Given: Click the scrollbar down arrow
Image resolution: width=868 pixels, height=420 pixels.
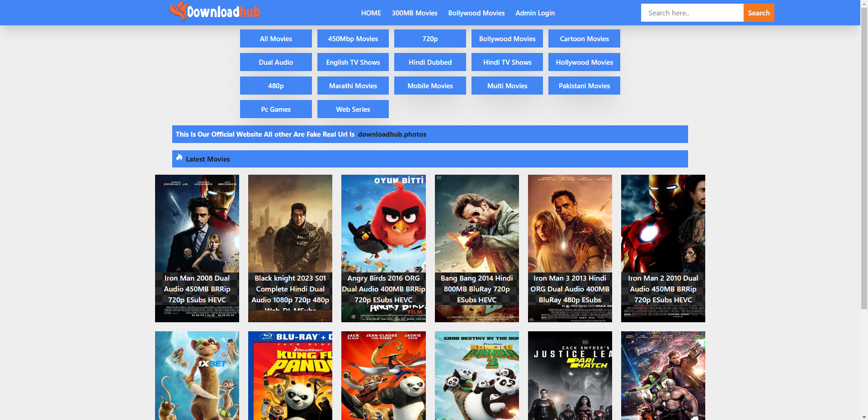Looking at the screenshot, I should 864,416.
